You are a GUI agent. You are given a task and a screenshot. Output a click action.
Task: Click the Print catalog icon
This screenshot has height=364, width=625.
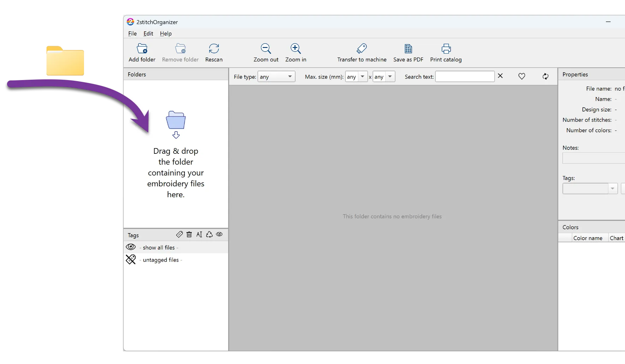[446, 48]
